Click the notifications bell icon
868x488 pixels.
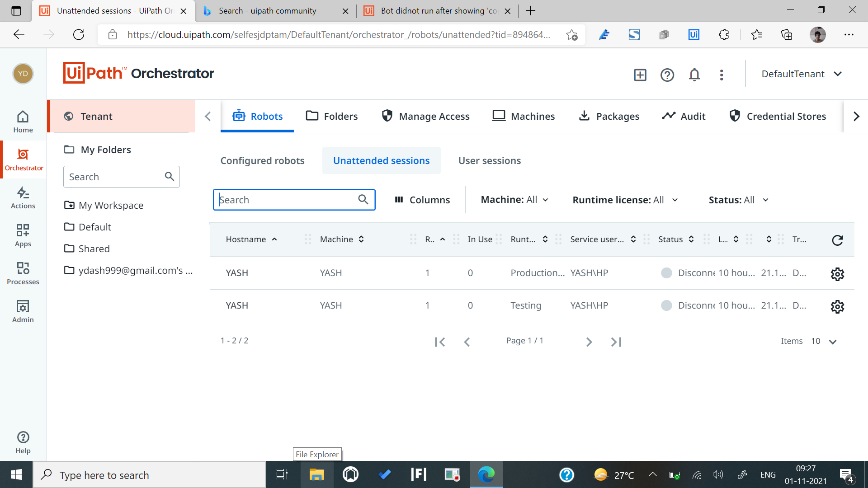pyautogui.click(x=694, y=75)
